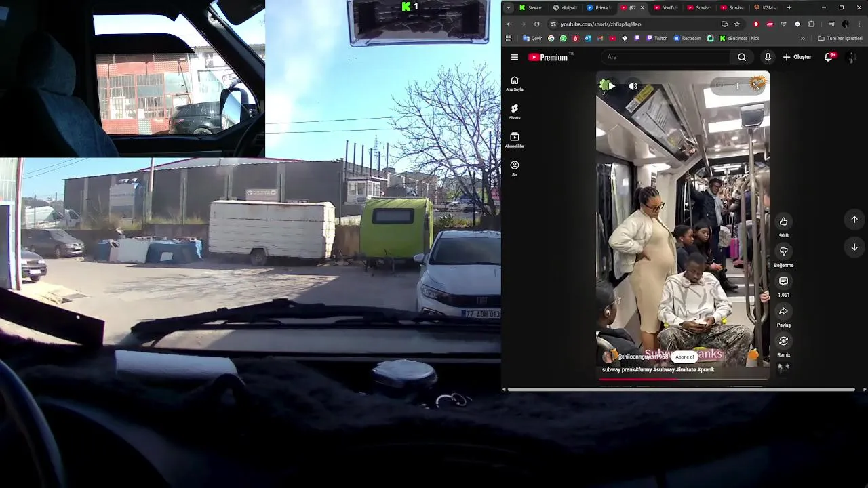Mute the Short's volume
Screen dimensions: 868x488
click(x=633, y=86)
